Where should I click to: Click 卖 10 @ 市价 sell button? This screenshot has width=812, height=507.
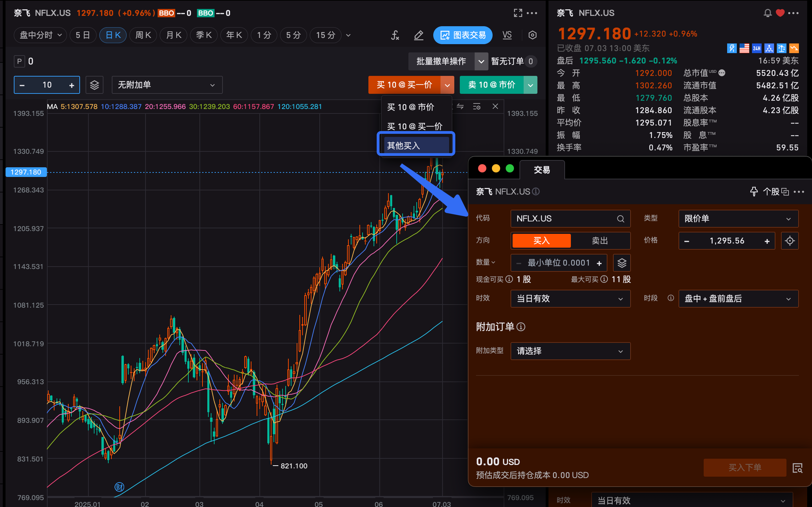point(492,85)
